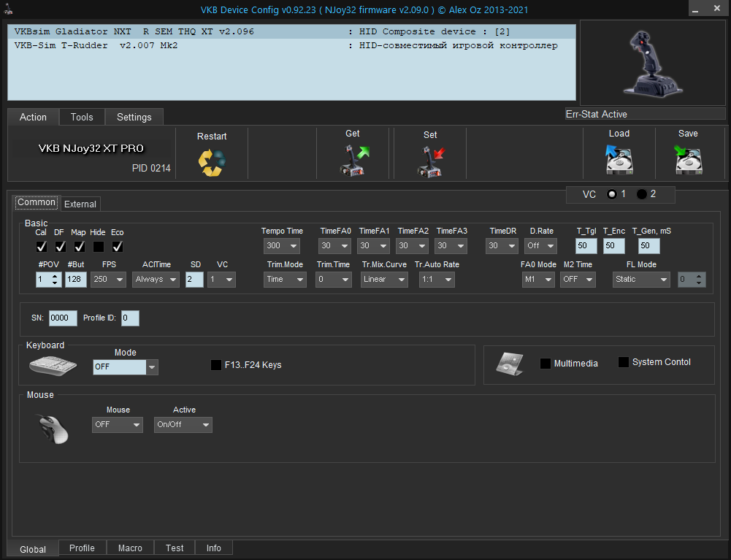Screen dimensions: 731x560
Task: Enable the Hide checkbox
Action: [99, 246]
